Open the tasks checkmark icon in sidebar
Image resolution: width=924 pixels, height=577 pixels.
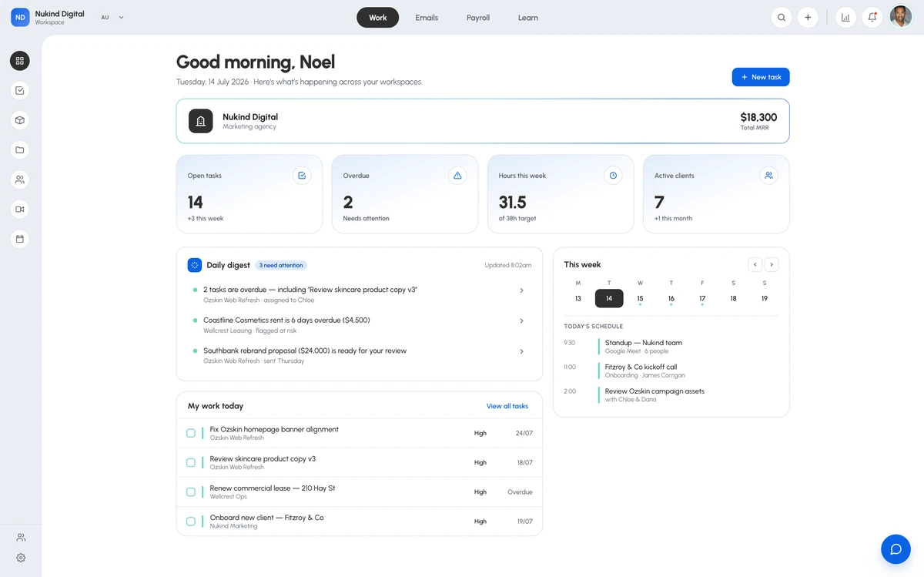pyautogui.click(x=20, y=90)
